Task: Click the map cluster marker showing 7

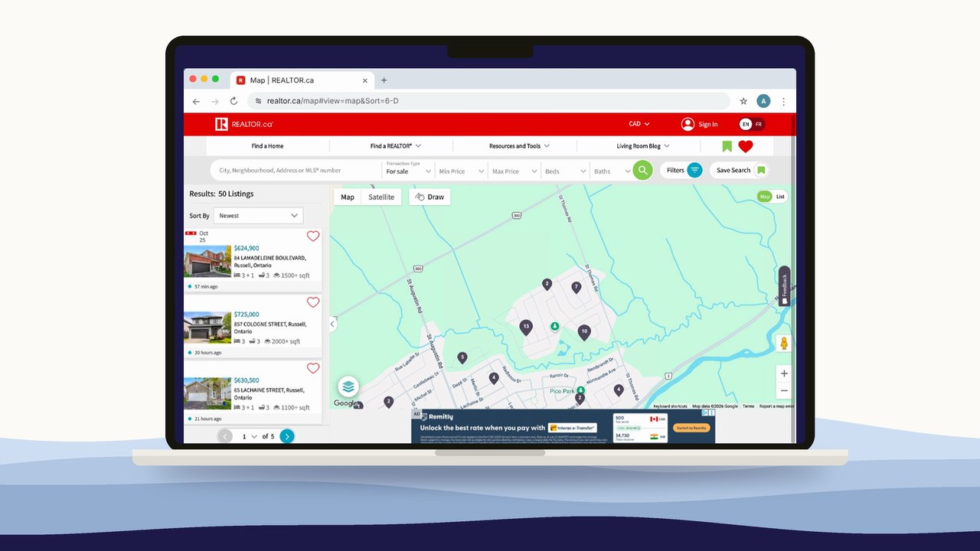Action: tap(576, 288)
